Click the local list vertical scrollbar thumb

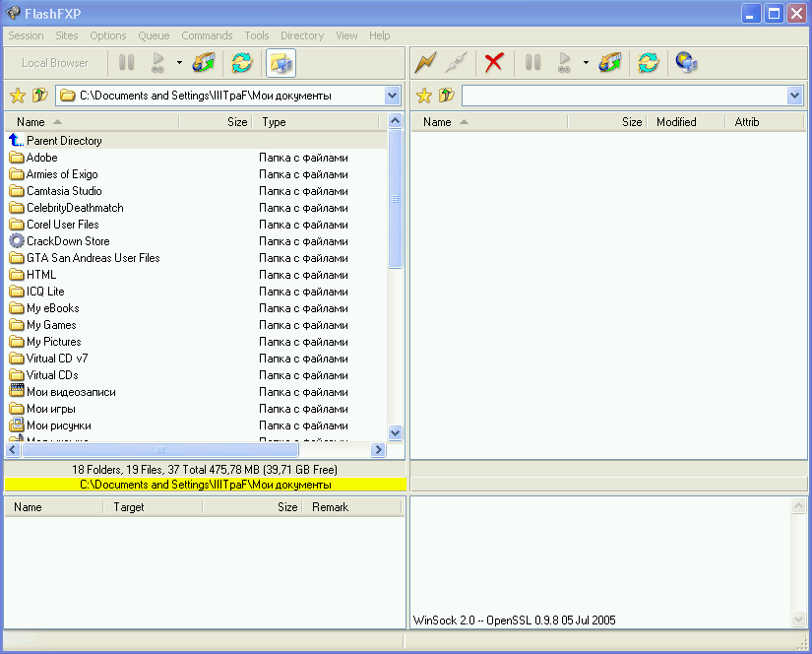click(395, 199)
